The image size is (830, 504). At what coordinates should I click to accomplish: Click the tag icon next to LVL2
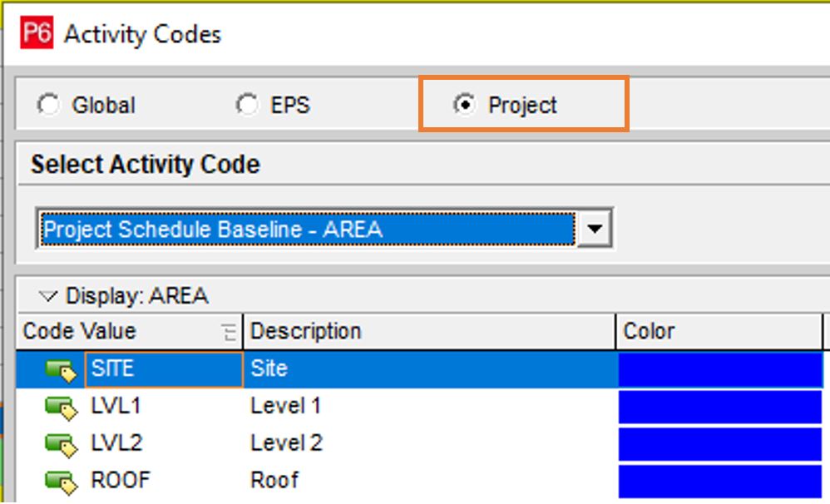62,442
